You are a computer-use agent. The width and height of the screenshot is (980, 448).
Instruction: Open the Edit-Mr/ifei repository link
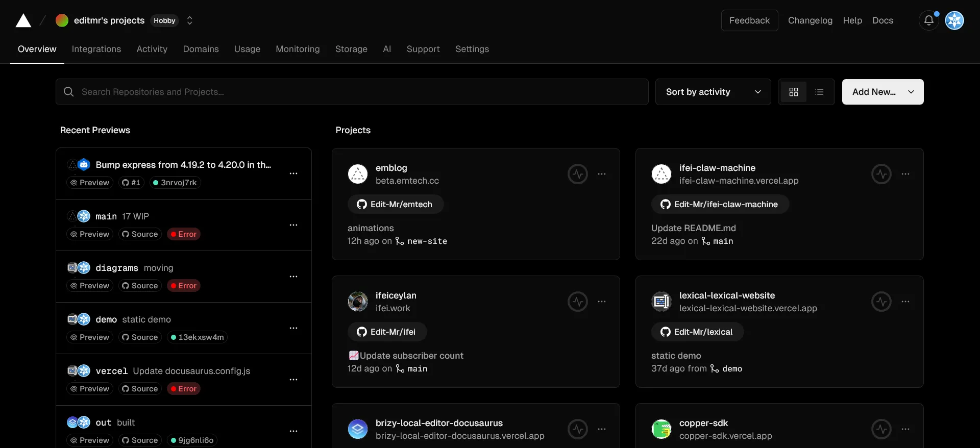click(387, 332)
